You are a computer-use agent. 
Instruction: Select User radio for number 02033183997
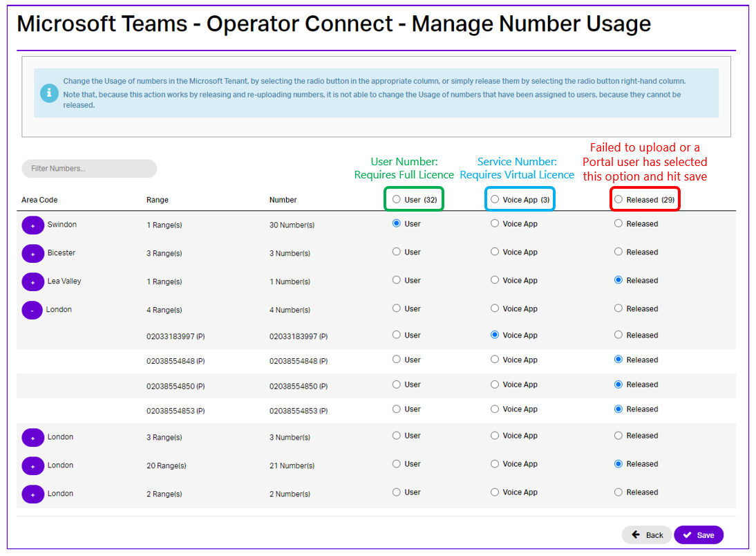click(x=397, y=335)
